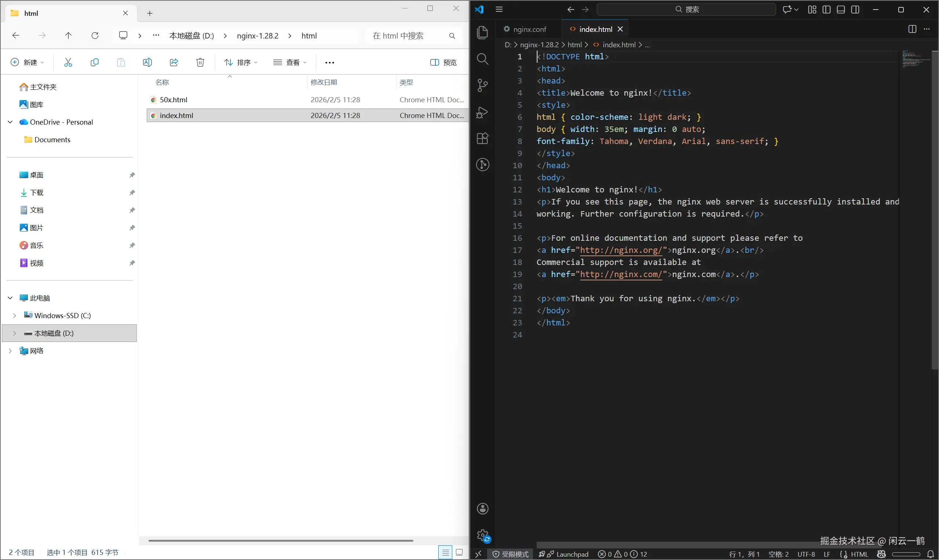
Task: Toggle the primary sidebar layout button
Action: click(x=826, y=10)
